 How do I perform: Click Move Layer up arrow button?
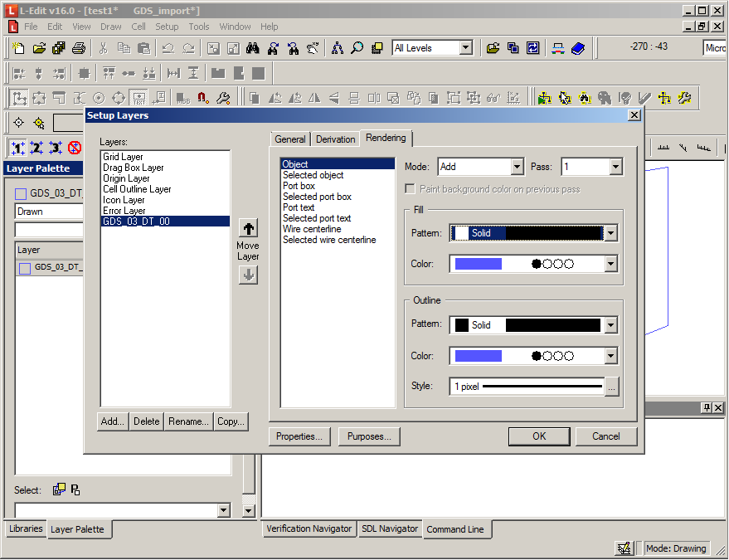tap(248, 228)
